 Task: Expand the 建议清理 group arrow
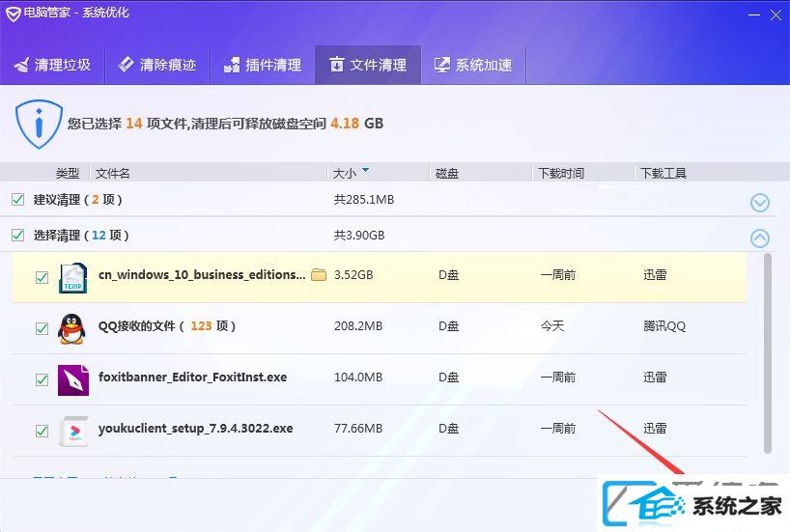point(760,203)
